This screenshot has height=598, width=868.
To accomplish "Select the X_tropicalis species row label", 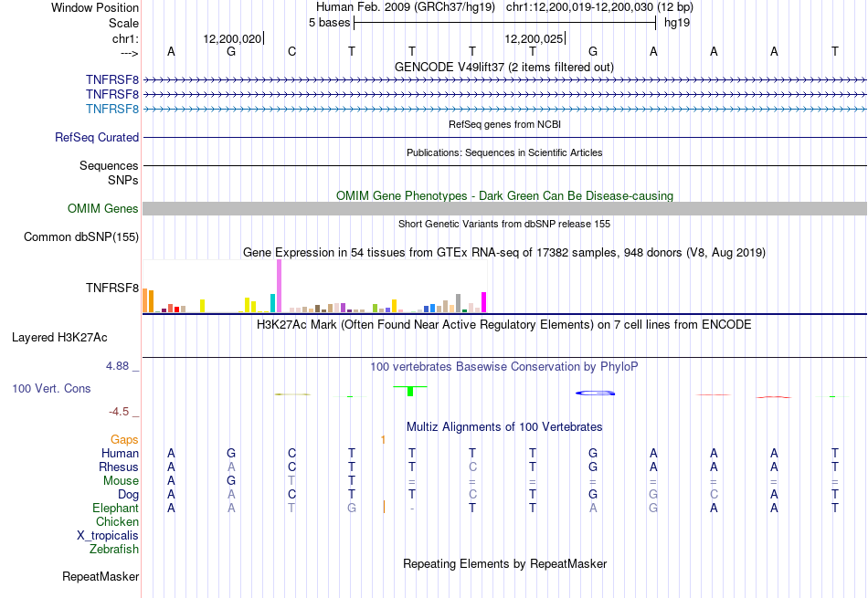I will coord(108,536).
